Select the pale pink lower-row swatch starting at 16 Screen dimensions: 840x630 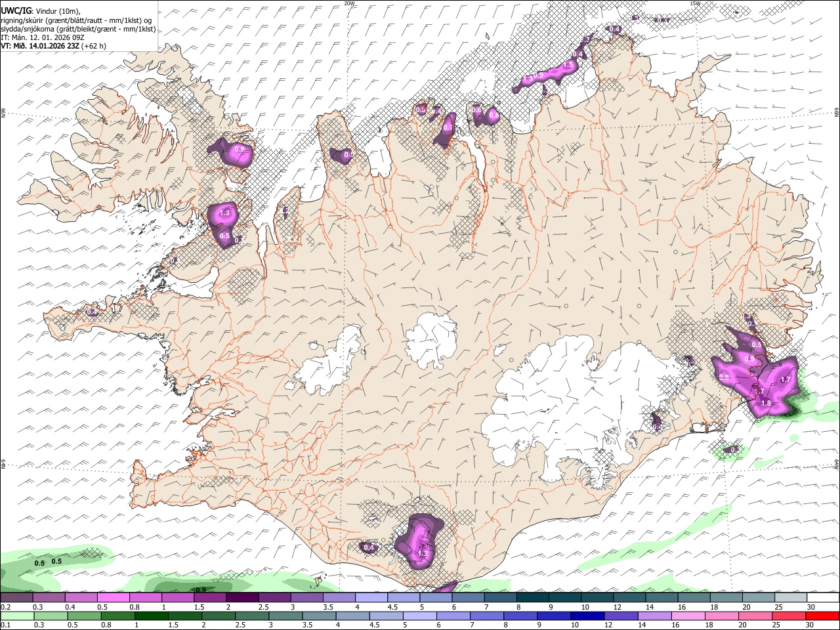(x=689, y=616)
